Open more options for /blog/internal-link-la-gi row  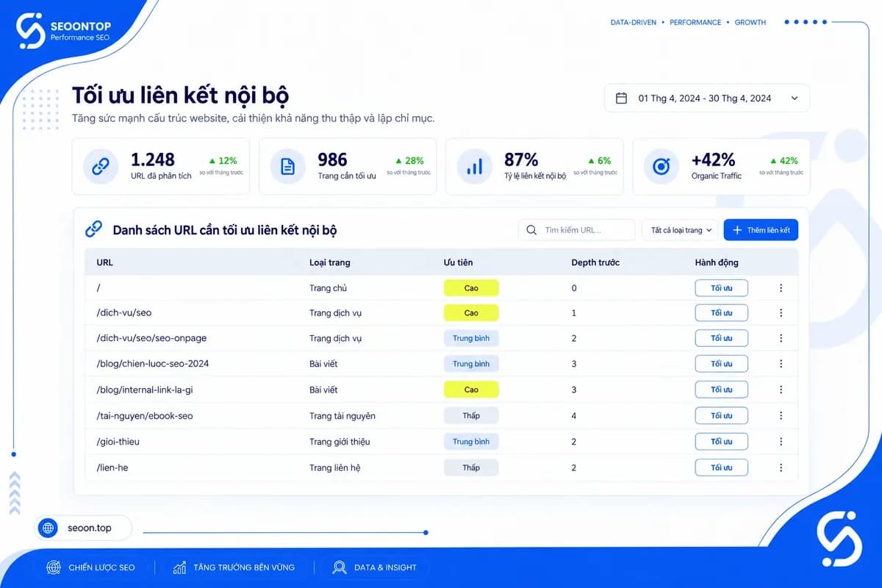(781, 390)
